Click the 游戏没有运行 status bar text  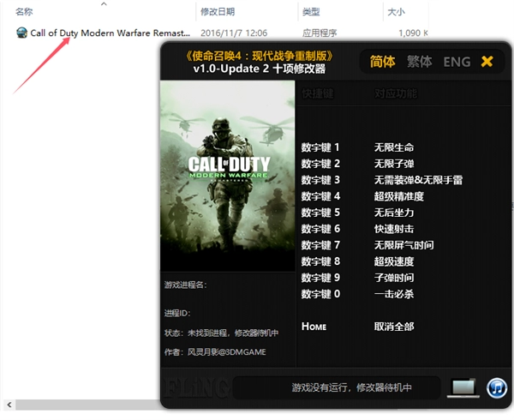tap(351, 387)
